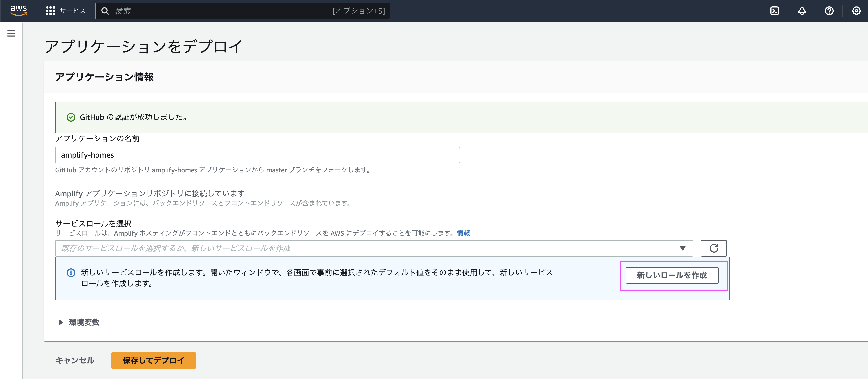Open the CloudShell terminal icon
The height and width of the screenshot is (379, 868).
click(x=775, y=11)
